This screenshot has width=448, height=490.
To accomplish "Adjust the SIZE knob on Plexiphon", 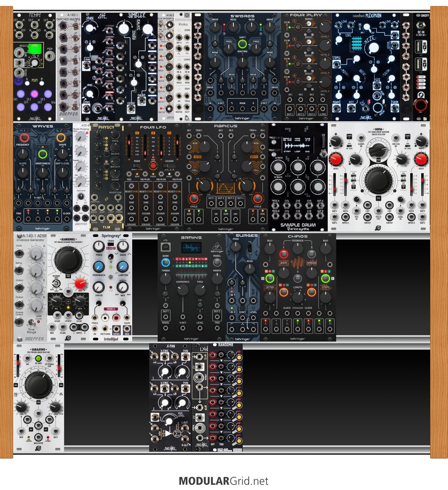I will [373, 48].
